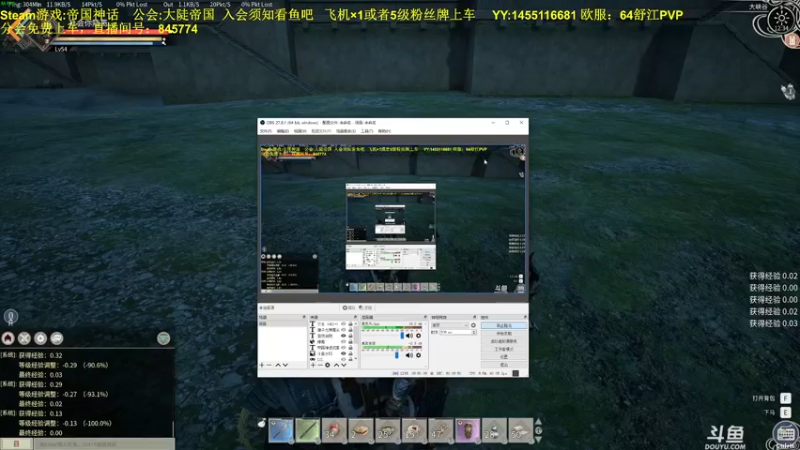Open transition properties gear in OBS transitions dock
Screen dimensions: 800x450
473,325
